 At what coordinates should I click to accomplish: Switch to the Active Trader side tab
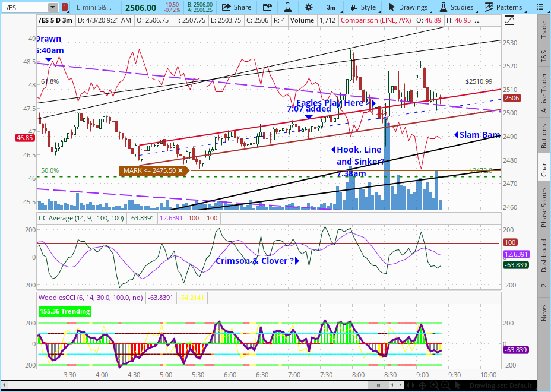coord(544,93)
